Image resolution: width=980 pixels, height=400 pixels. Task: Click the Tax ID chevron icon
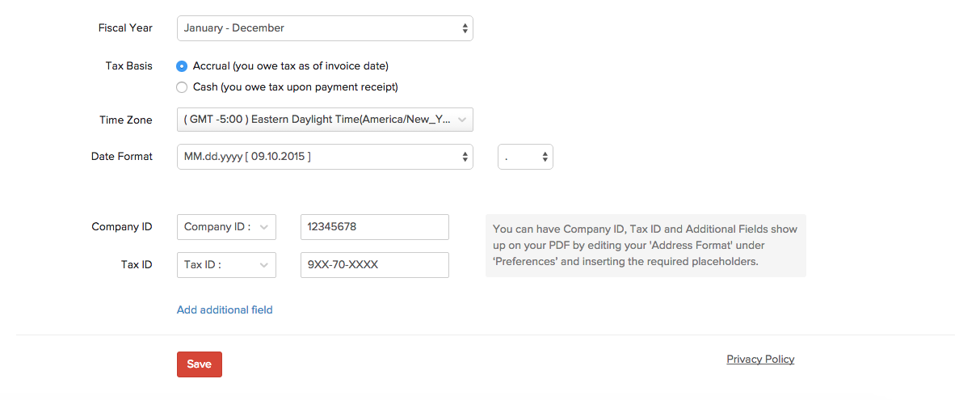[x=264, y=265]
